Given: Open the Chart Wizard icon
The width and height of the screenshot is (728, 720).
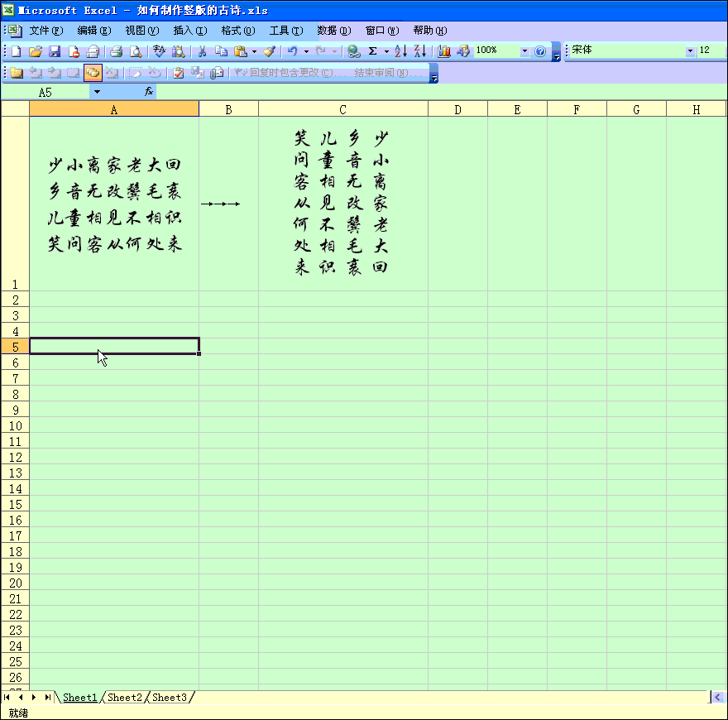Looking at the screenshot, I should click(x=444, y=51).
